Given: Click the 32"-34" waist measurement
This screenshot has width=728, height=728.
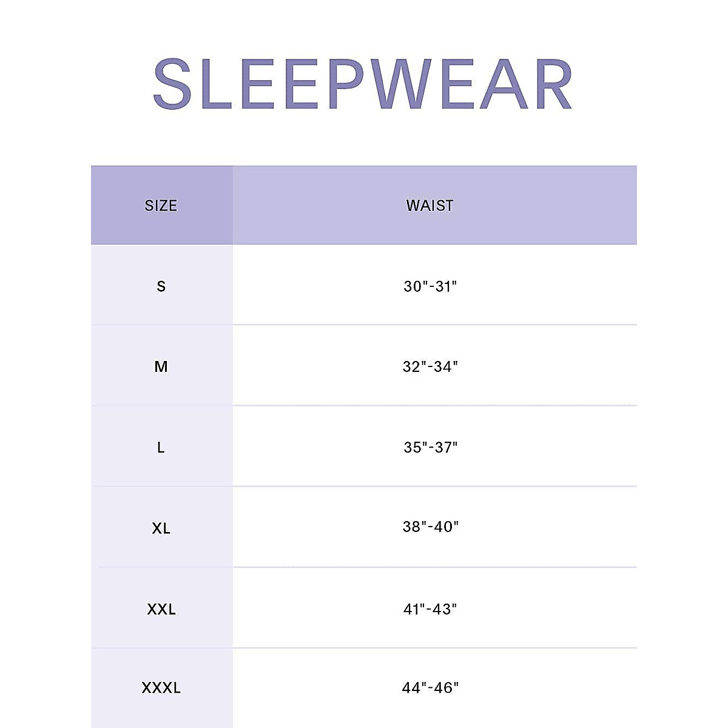Looking at the screenshot, I should tap(430, 367).
